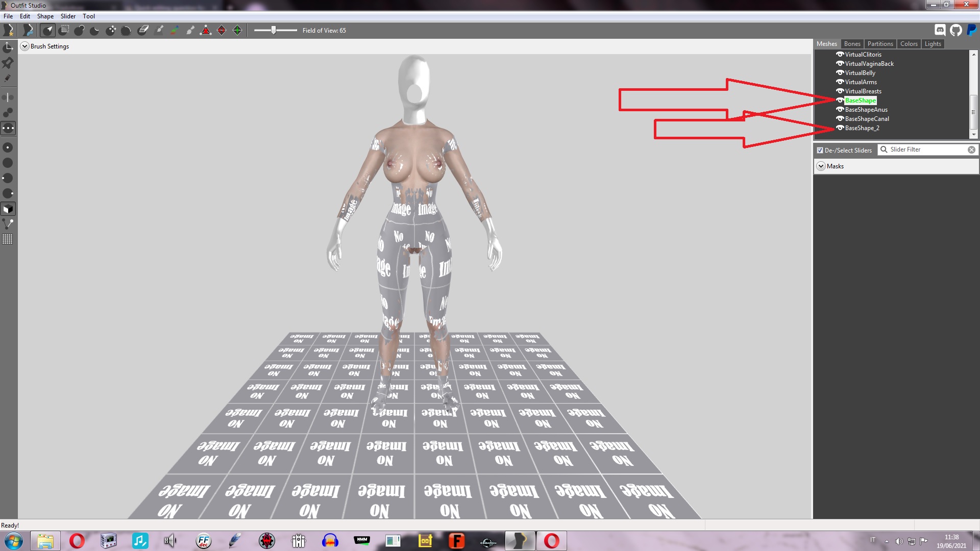The width and height of the screenshot is (980, 551).
Task: Hide the BaseShape mesh via eye icon
Action: click(840, 101)
